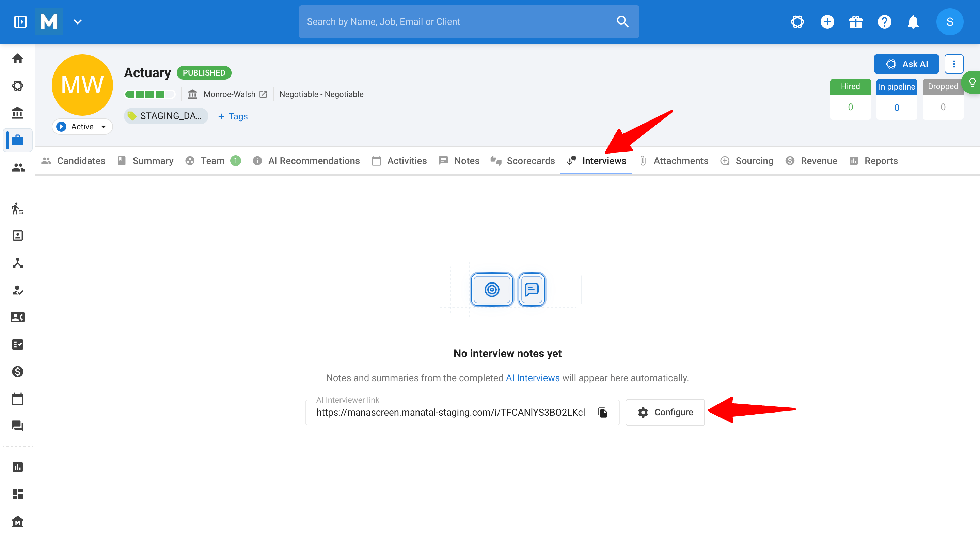Click the green progress bar indicator

tap(150, 94)
